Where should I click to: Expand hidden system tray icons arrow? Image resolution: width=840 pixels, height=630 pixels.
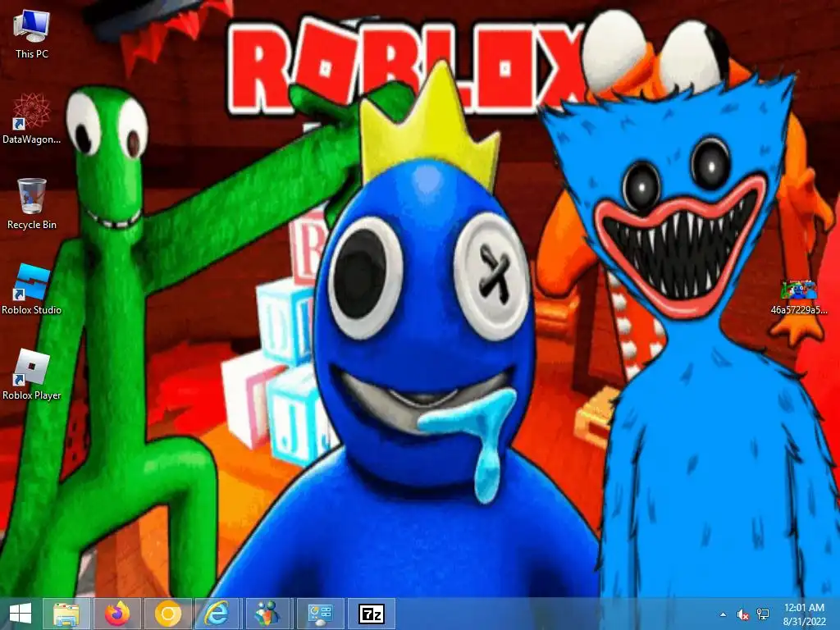click(x=724, y=614)
